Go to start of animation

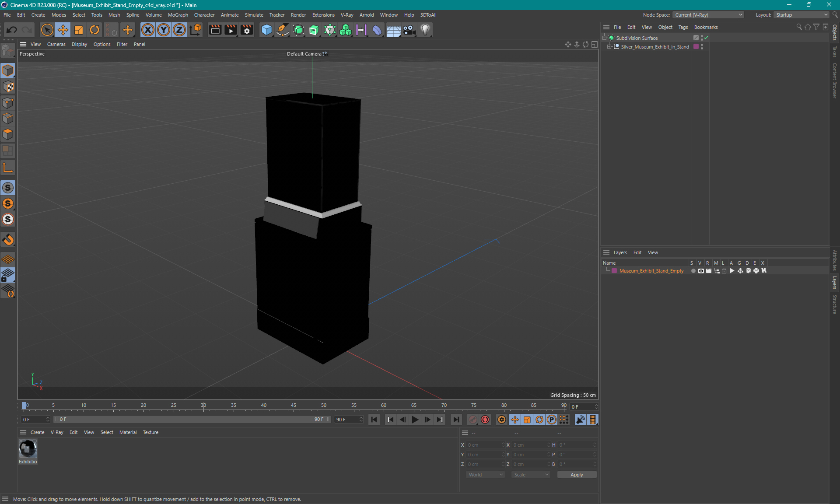tap(374, 420)
